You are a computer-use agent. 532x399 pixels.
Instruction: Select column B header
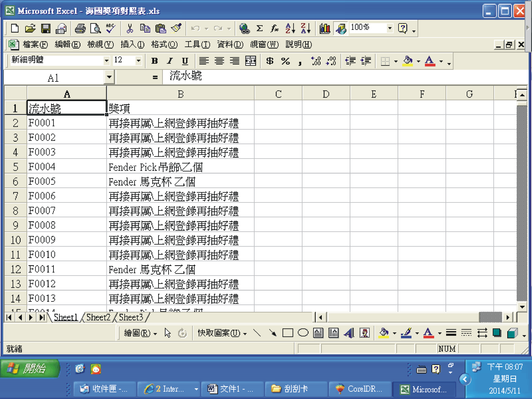pyautogui.click(x=180, y=94)
